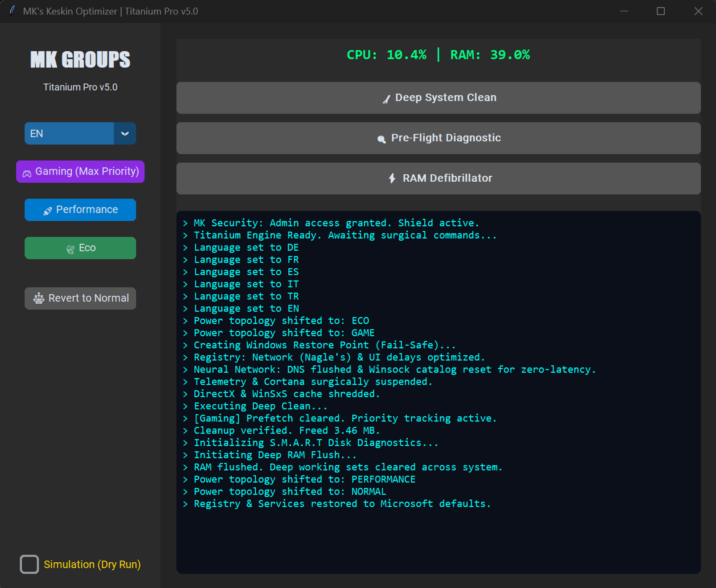Click log line 'Telemetry & Cortana surgically suspended'
The image size is (716, 588).
tap(308, 382)
